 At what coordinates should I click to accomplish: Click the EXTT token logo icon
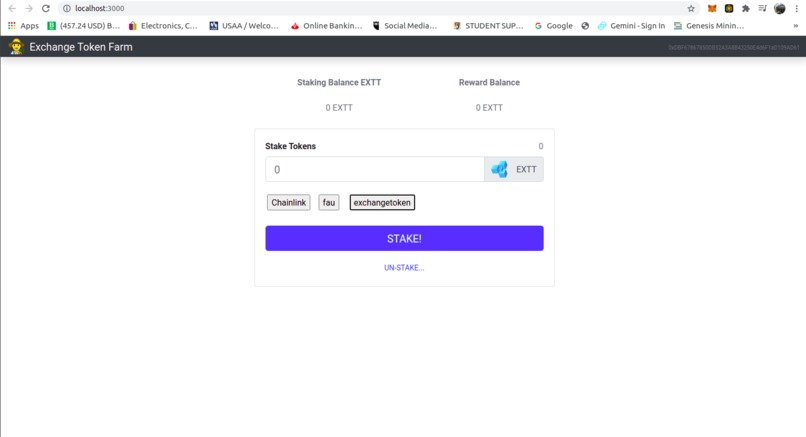pyautogui.click(x=499, y=169)
